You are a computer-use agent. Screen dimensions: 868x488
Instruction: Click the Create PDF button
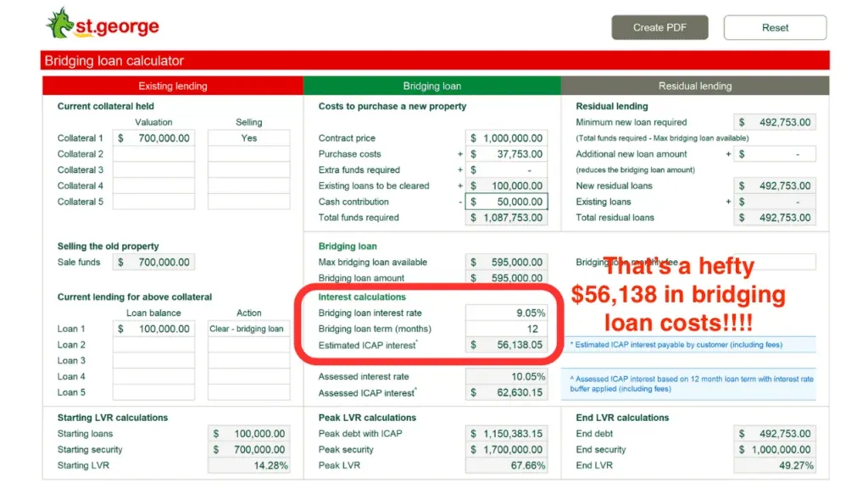coord(659,28)
